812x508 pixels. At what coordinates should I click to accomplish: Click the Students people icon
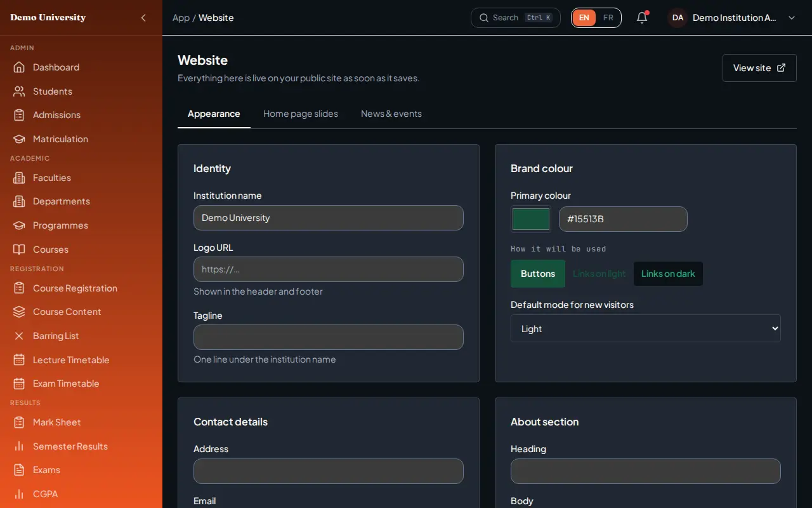pyautogui.click(x=19, y=91)
